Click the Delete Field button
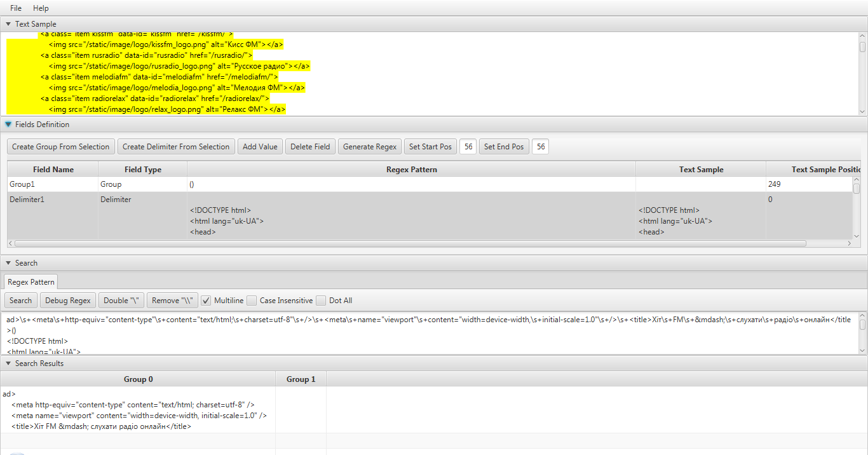 (310, 147)
